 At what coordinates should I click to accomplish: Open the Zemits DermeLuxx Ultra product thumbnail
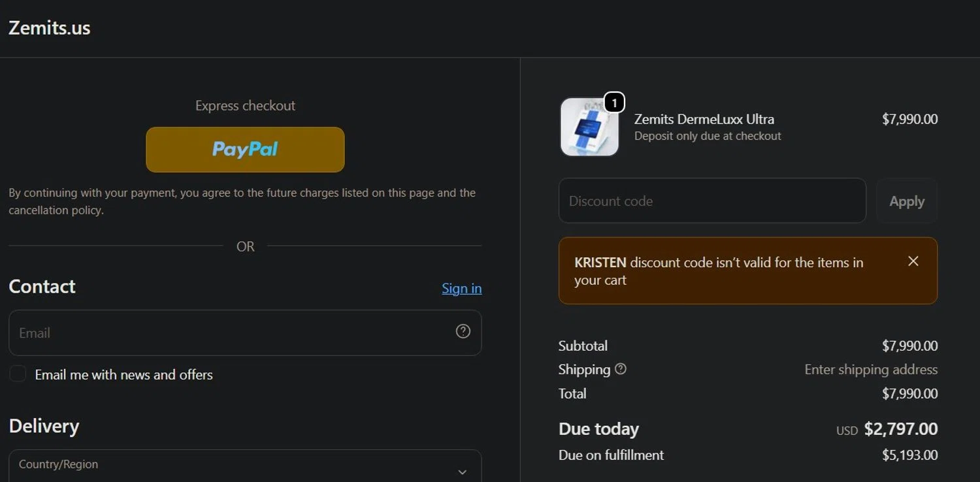click(589, 127)
